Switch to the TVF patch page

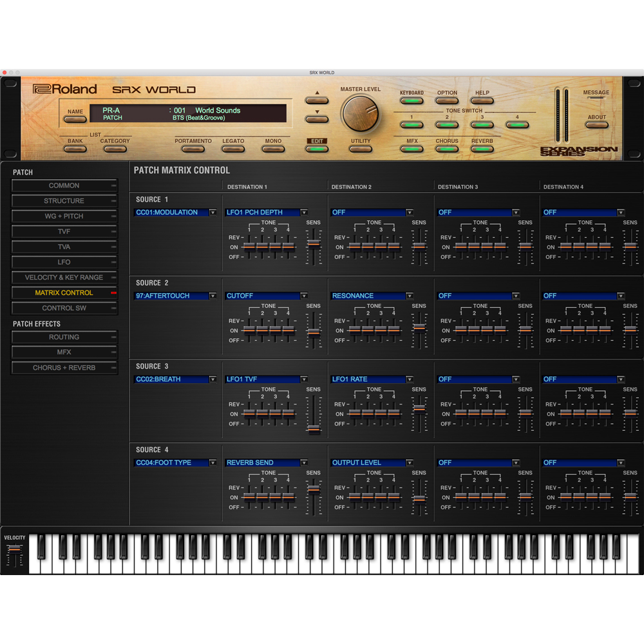pos(64,232)
